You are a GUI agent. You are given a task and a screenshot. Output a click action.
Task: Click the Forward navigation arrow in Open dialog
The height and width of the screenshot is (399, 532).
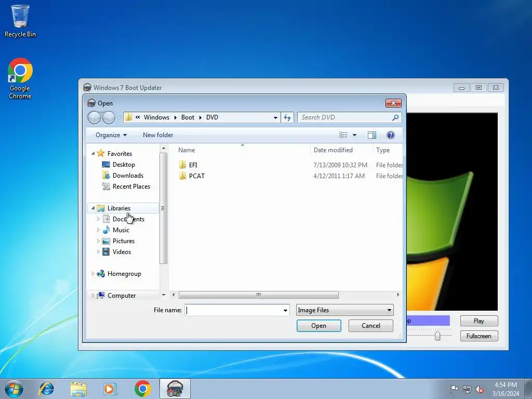[109, 118]
